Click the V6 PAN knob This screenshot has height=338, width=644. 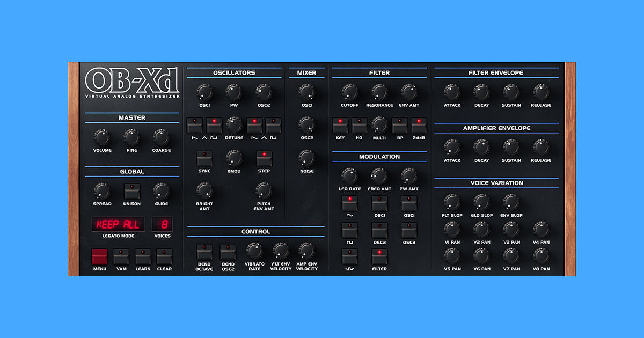tap(482, 256)
